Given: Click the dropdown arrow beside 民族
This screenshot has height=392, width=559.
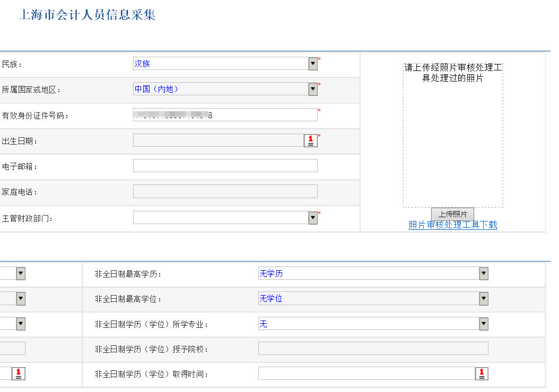Looking at the screenshot, I should pyautogui.click(x=312, y=63).
